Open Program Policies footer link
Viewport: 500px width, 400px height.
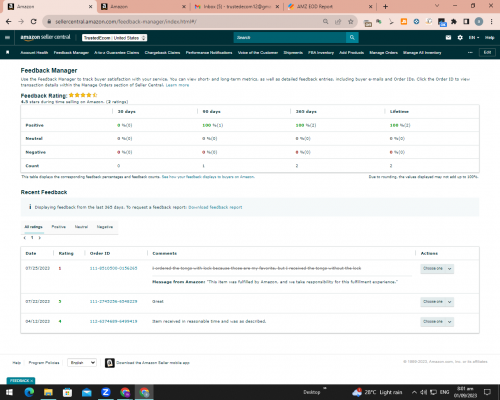point(44,363)
